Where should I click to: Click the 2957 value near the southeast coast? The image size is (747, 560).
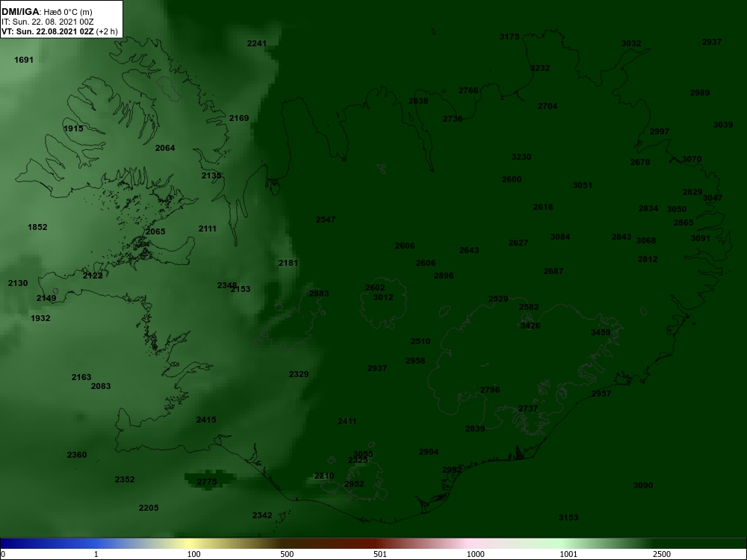click(x=601, y=393)
